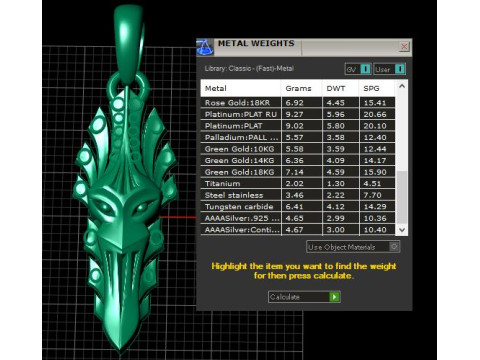Click scroll-up arrow of metal list
The image size is (480, 360).
coord(402,86)
